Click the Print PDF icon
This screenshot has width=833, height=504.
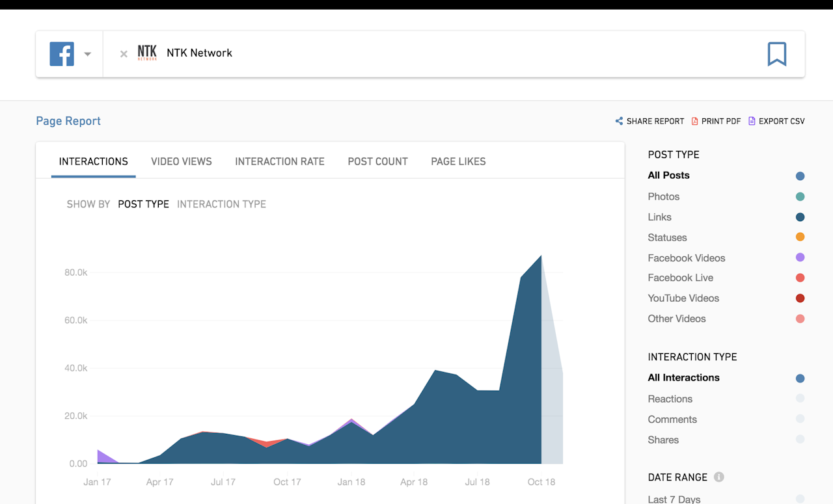[694, 120]
